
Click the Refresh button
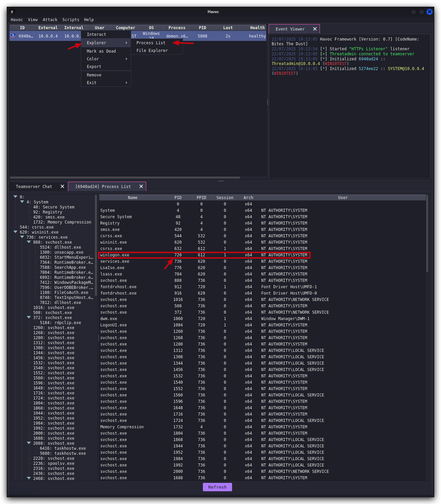(217, 487)
